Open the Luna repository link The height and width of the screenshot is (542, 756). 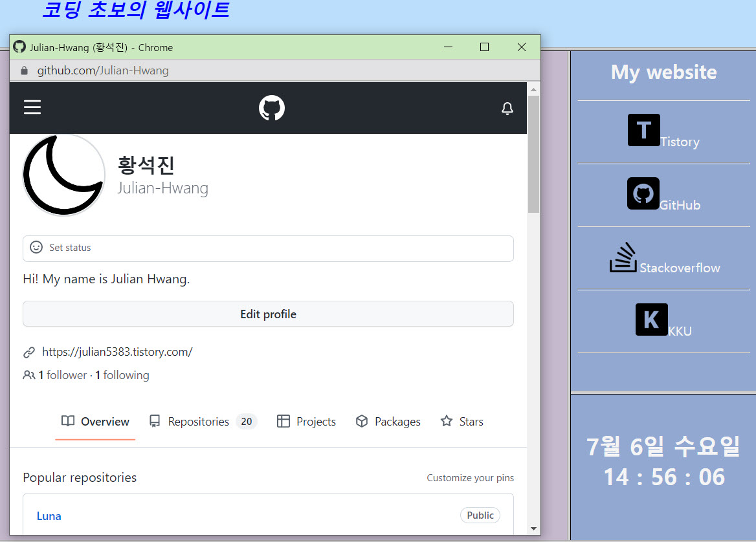[x=49, y=516]
